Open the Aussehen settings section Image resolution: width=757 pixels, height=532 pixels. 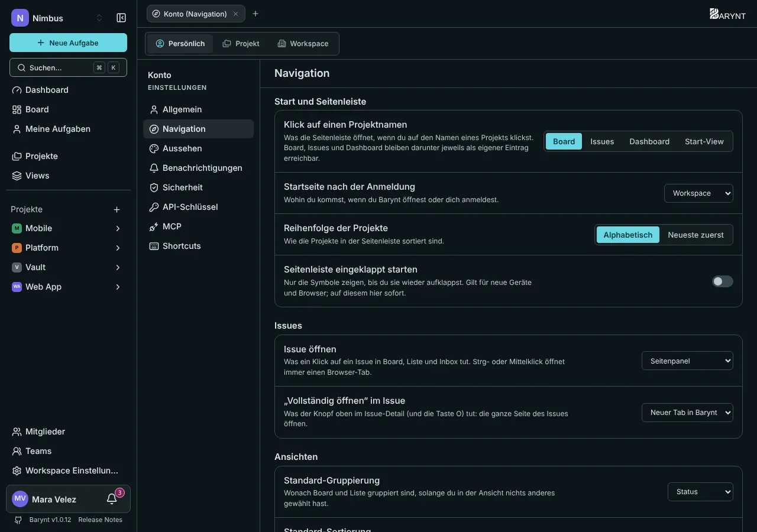(x=199, y=148)
